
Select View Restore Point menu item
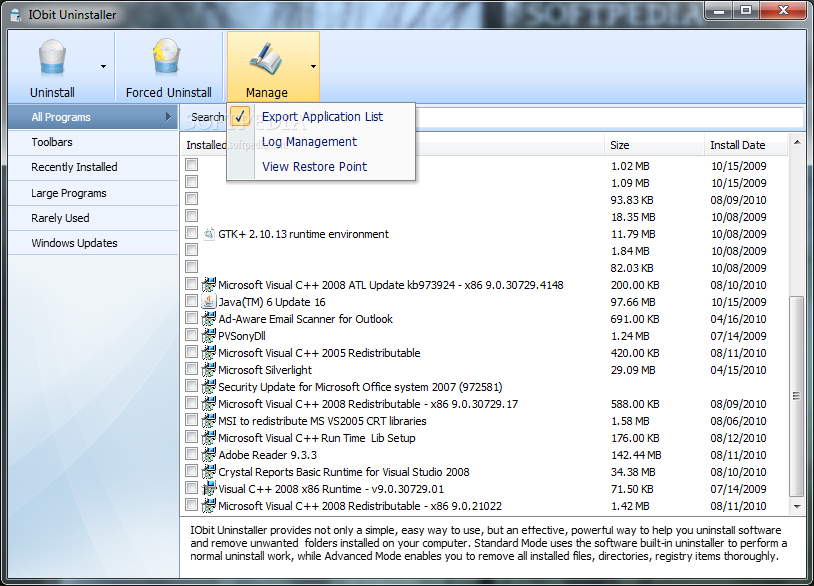pyautogui.click(x=314, y=167)
